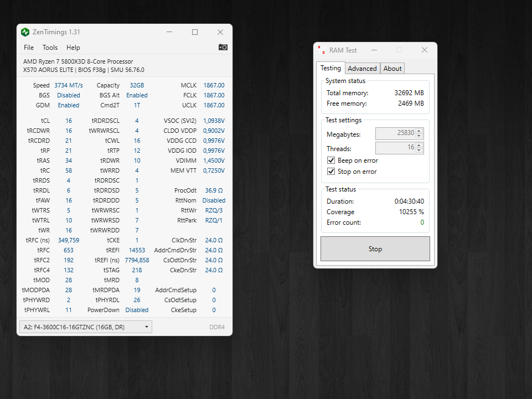Viewport: 532px width, 399px height.
Task: Click the tREFI value 14553
Action: (x=137, y=250)
